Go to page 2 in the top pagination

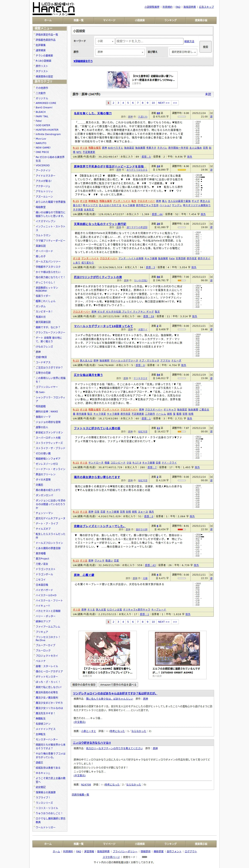113,103
